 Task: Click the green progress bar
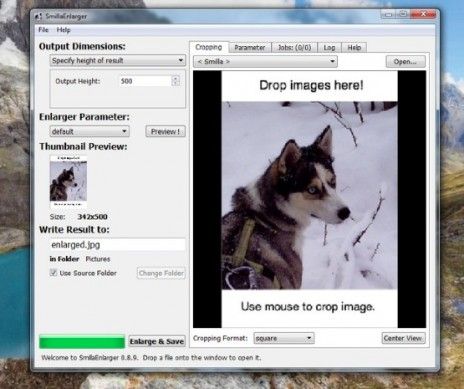82,342
